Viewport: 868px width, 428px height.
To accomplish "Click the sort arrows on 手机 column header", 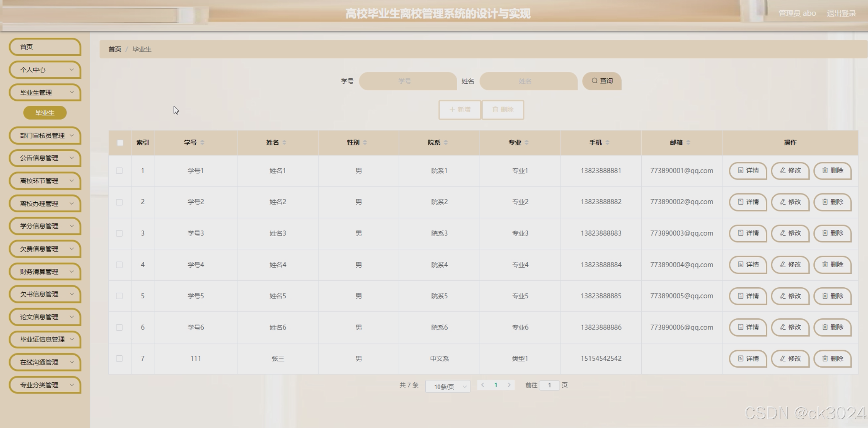I will [607, 142].
